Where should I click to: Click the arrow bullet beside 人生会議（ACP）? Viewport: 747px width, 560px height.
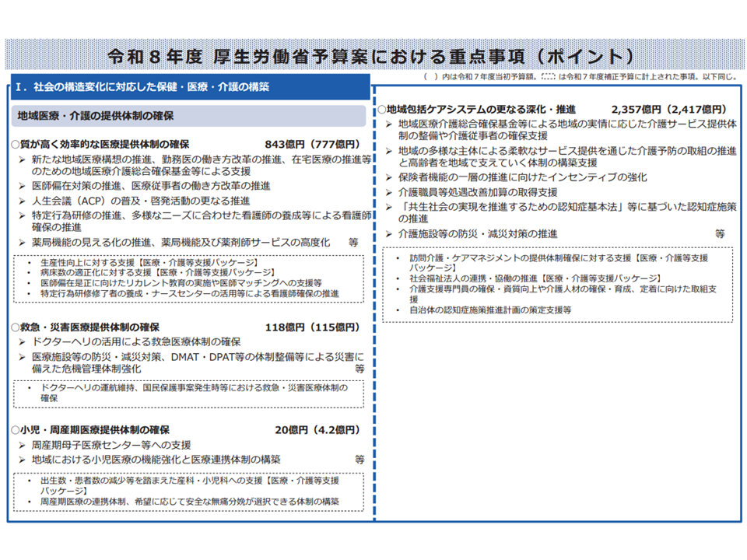tap(23, 201)
